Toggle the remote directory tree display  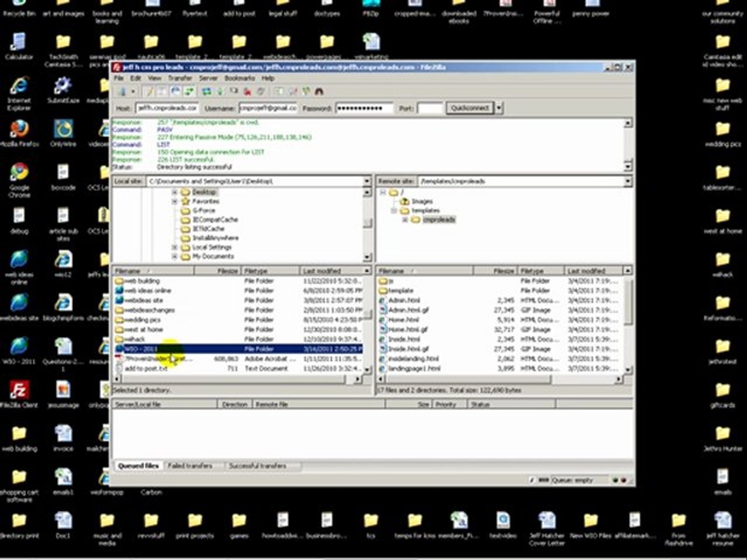click(175, 92)
